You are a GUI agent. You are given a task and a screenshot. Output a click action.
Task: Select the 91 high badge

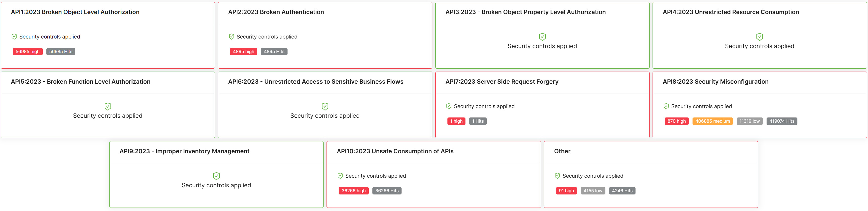[566, 191]
